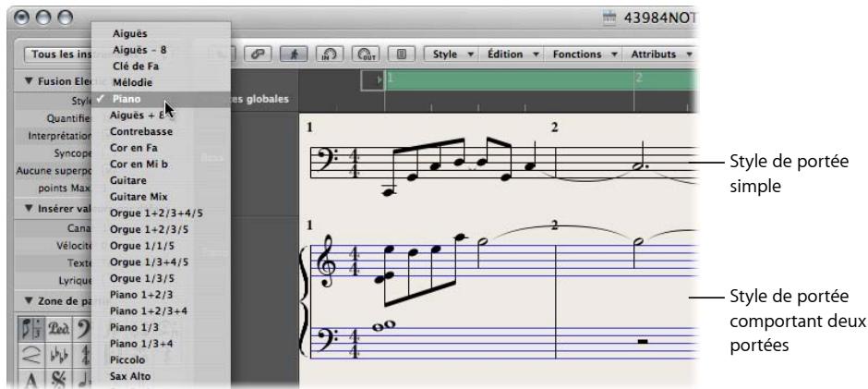The image size is (868, 389).
Task: Open the Fonctions menu
Action: pyautogui.click(x=585, y=55)
